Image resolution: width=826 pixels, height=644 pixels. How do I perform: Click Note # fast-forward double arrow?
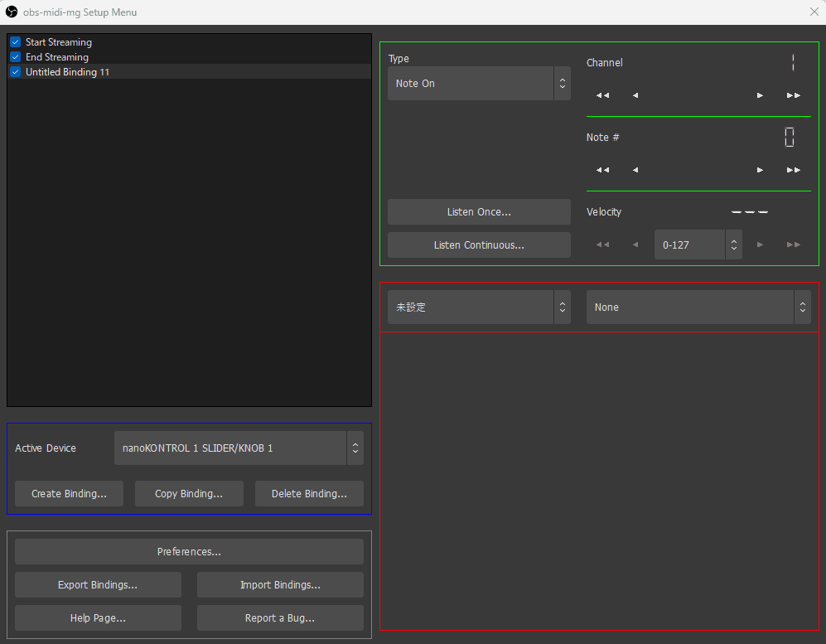793,170
